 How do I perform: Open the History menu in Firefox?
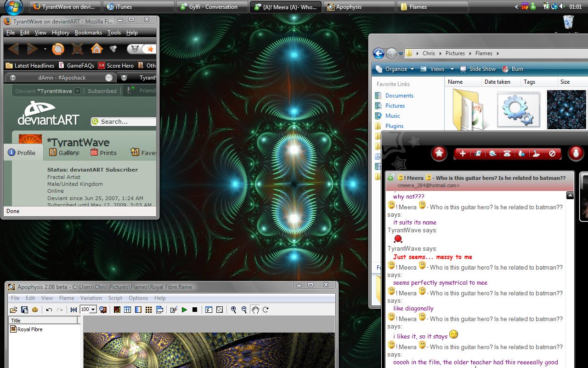pyautogui.click(x=60, y=33)
